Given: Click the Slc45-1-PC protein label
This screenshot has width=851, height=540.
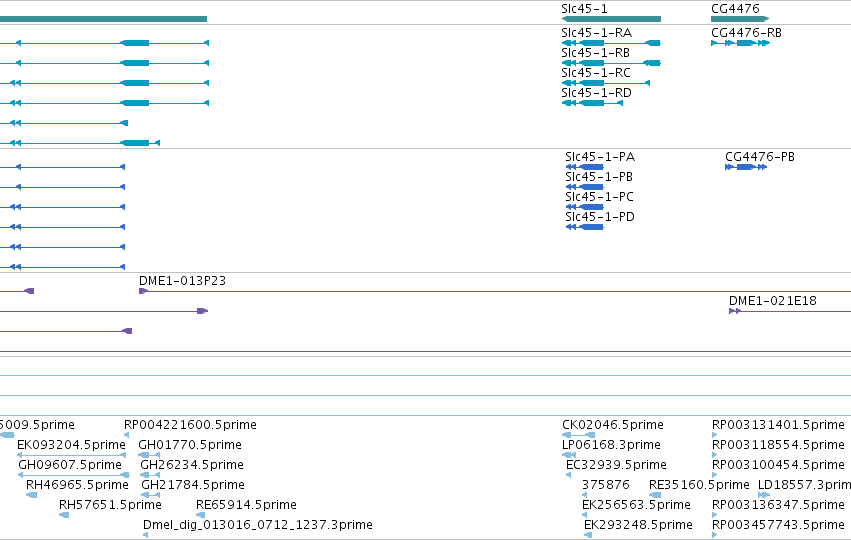Looking at the screenshot, I should click(x=599, y=197).
